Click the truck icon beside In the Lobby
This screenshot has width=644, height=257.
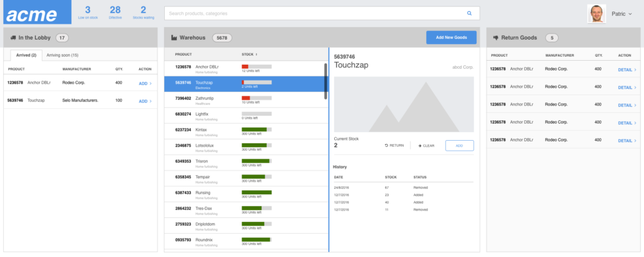click(13, 38)
